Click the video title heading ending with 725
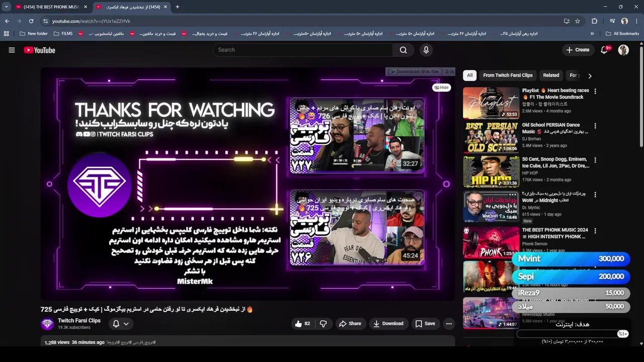The width and height of the screenshot is (644, 362). point(147,309)
